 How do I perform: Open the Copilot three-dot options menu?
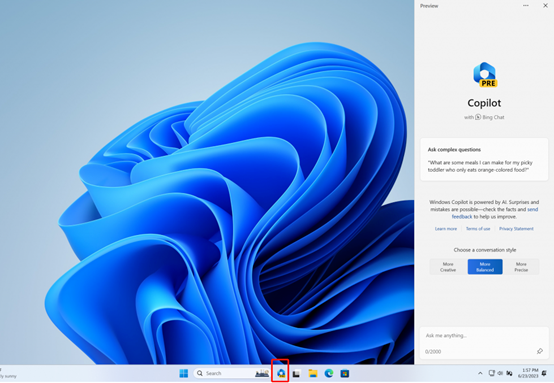coord(526,6)
